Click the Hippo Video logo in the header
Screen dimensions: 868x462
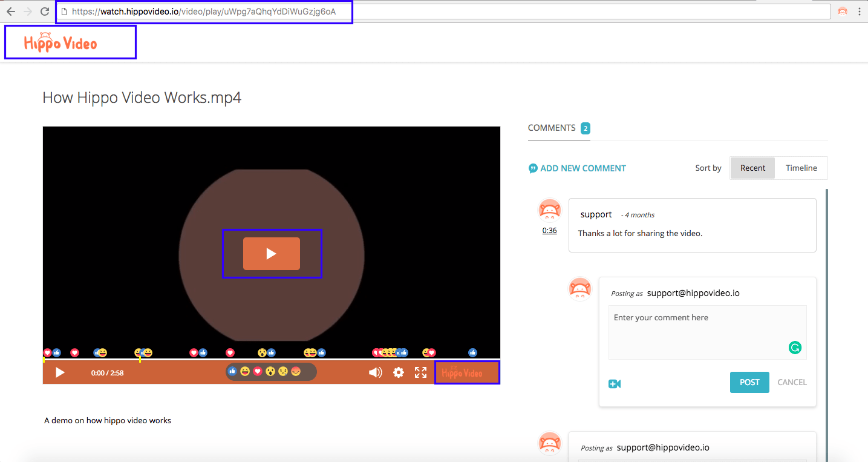tap(60, 41)
